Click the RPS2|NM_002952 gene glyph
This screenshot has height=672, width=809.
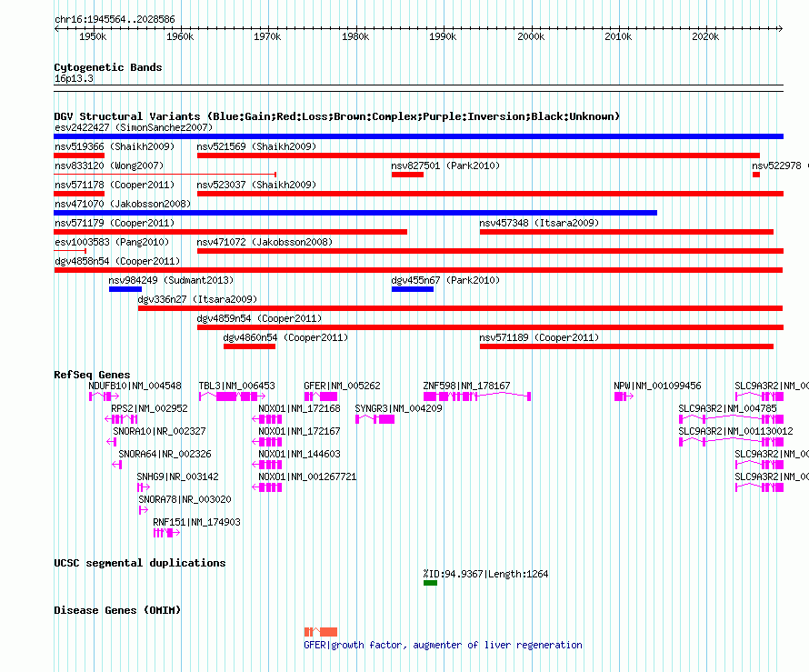pyautogui.click(x=121, y=419)
